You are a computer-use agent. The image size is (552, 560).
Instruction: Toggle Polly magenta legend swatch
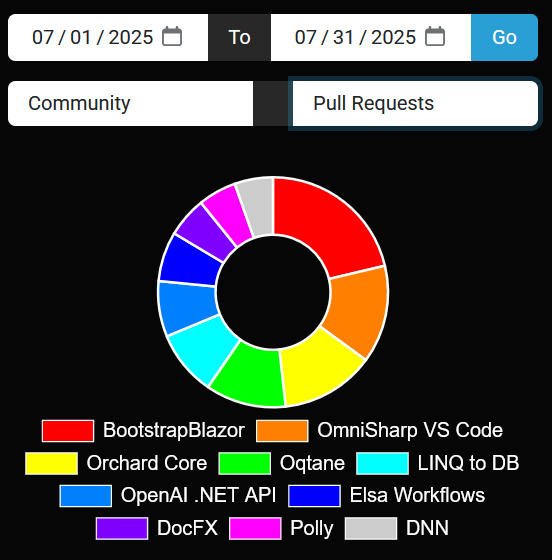[255, 528]
